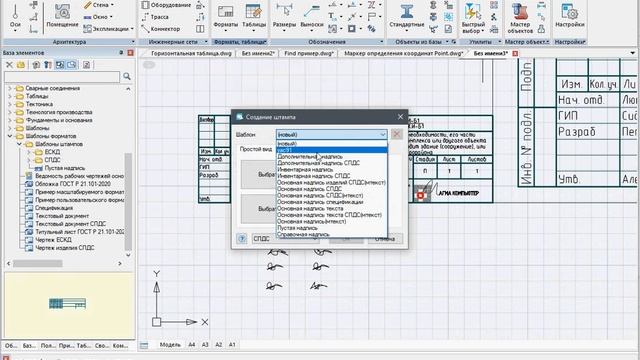The height and width of the screenshot is (360, 640).
Task: Pin the База элементов panel
Action: click(121, 53)
